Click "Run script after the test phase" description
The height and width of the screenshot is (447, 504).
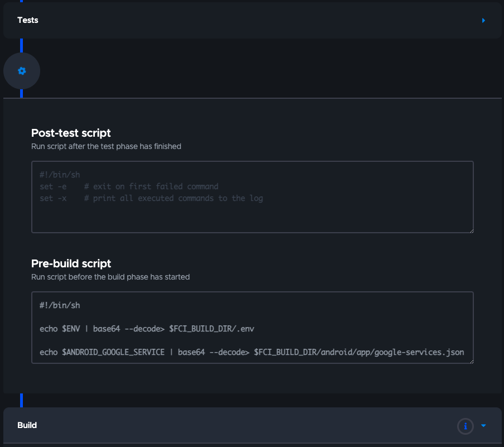click(106, 146)
